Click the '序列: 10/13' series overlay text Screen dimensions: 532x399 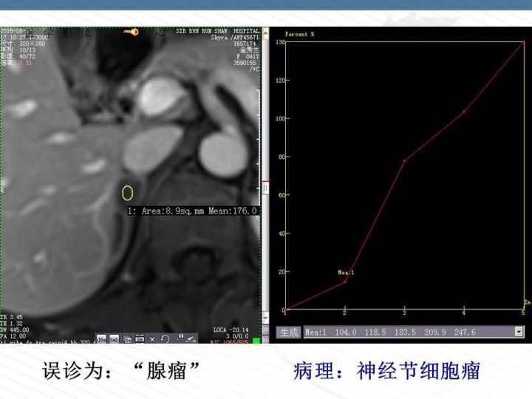point(18,50)
